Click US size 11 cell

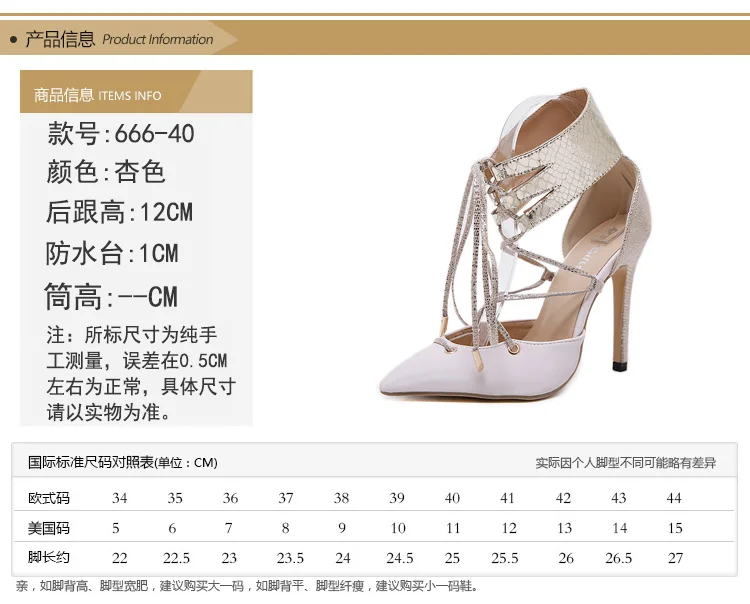click(452, 528)
